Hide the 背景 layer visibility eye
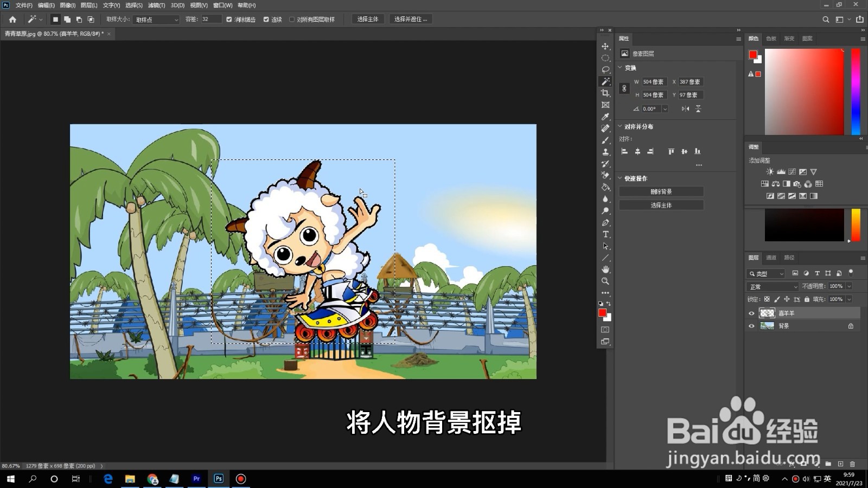 (x=751, y=326)
